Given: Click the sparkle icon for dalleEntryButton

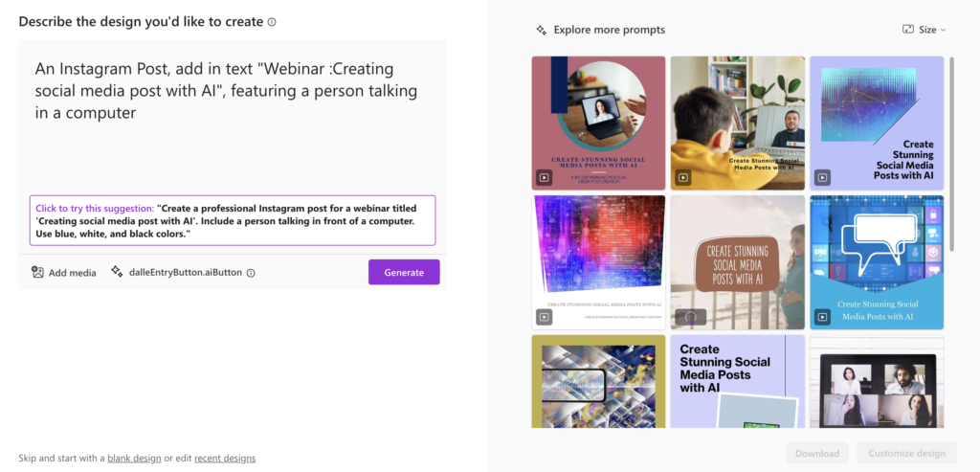Looking at the screenshot, I should 117,271.
